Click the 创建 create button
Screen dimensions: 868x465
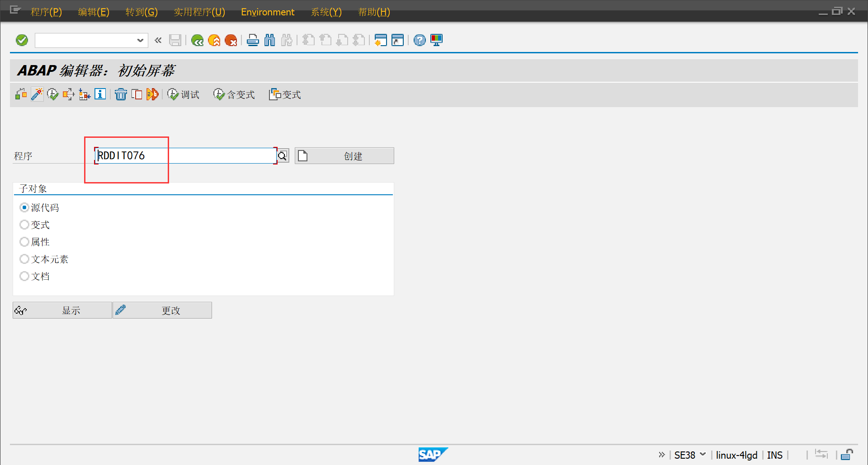pos(344,156)
